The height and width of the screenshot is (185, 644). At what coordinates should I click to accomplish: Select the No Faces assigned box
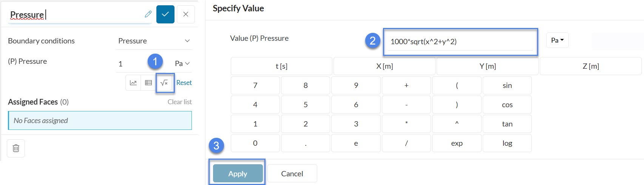point(100,120)
